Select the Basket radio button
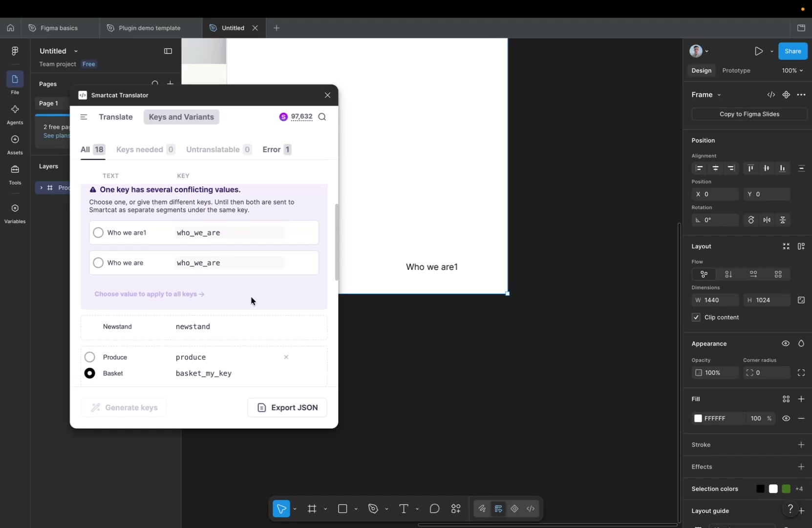Image resolution: width=812 pixels, height=528 pixels. [90, 374]
